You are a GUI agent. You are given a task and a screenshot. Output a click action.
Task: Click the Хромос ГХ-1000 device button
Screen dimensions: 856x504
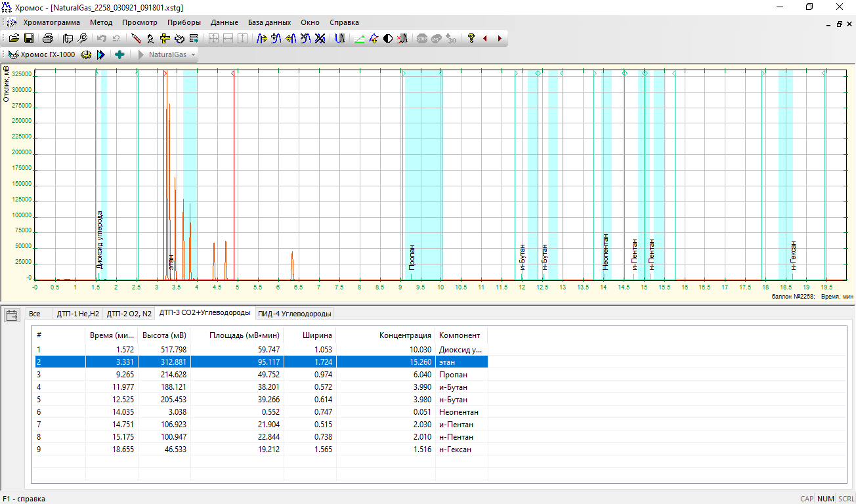(x=42, y=55)
